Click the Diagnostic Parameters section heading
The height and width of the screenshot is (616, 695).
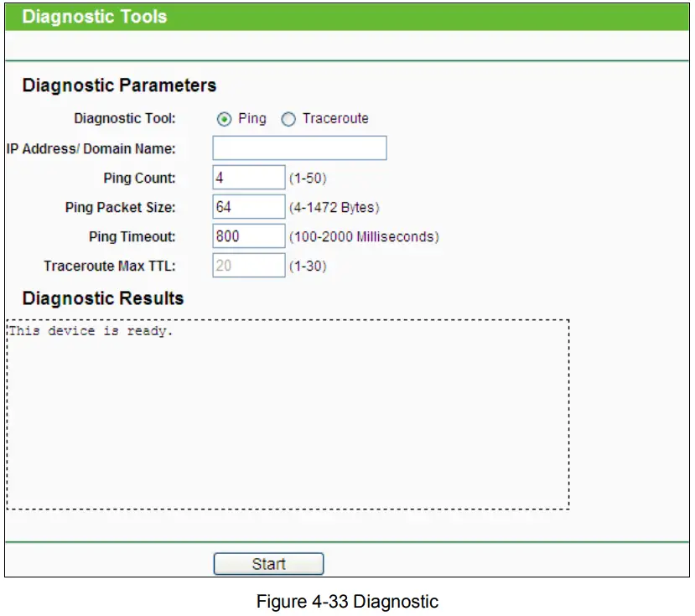[x=117, y=85]
